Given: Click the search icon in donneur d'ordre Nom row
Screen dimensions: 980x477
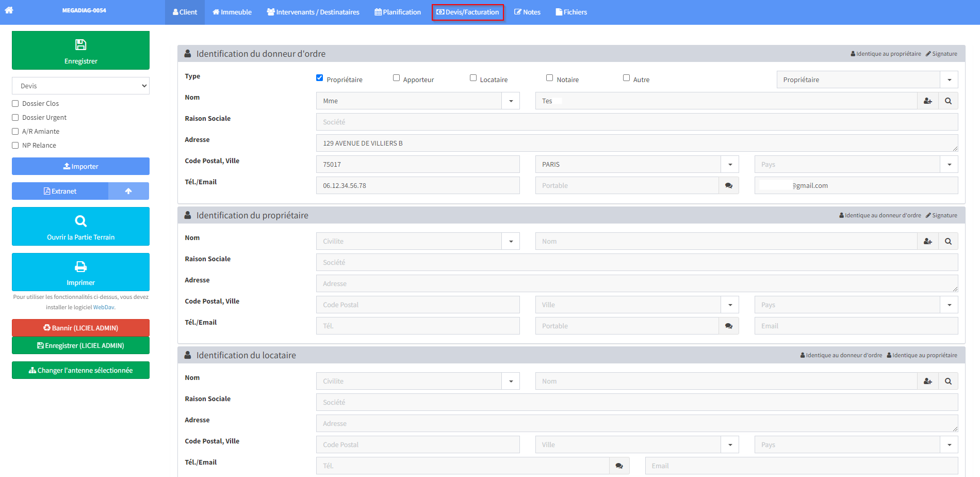Looking at the screenshot, I should pos(948,101).
